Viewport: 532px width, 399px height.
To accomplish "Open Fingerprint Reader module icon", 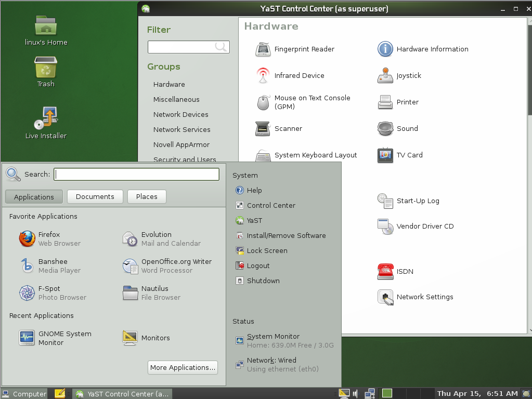I will (x=263, y=49).
